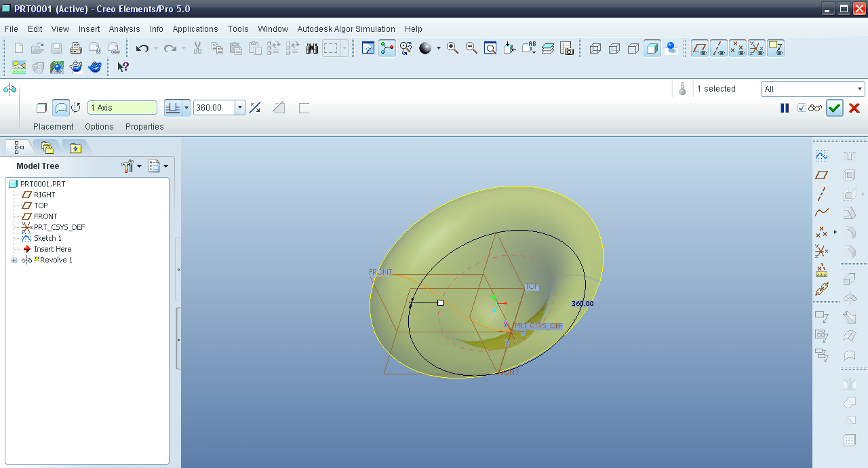Viewport: 868px width, 468px height.
Task: Expand the Revolve 1 tree node
Action: coord(14,260)
